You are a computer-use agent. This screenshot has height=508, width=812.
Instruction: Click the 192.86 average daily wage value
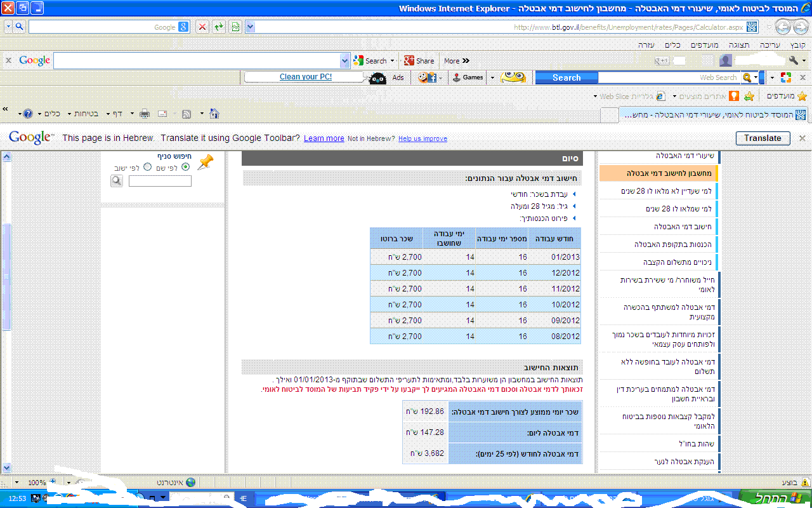425,411
